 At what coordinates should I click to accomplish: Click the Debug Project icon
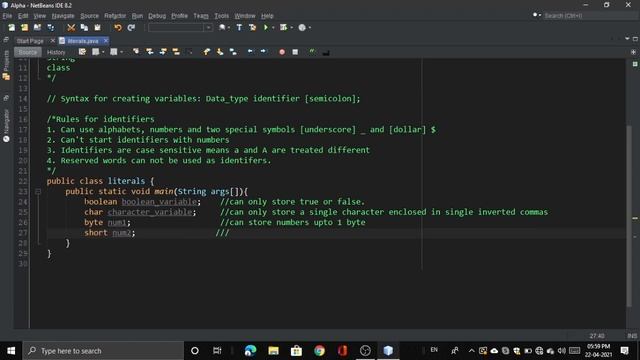283,28
